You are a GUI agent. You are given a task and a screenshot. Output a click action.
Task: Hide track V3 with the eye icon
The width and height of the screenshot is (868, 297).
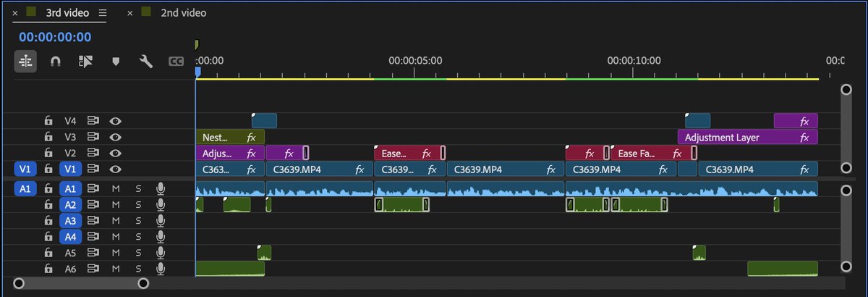click(115, 137)
